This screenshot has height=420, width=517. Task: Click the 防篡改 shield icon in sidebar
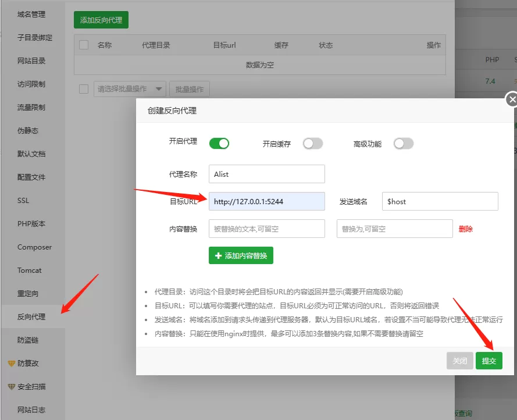pos(13,363)
